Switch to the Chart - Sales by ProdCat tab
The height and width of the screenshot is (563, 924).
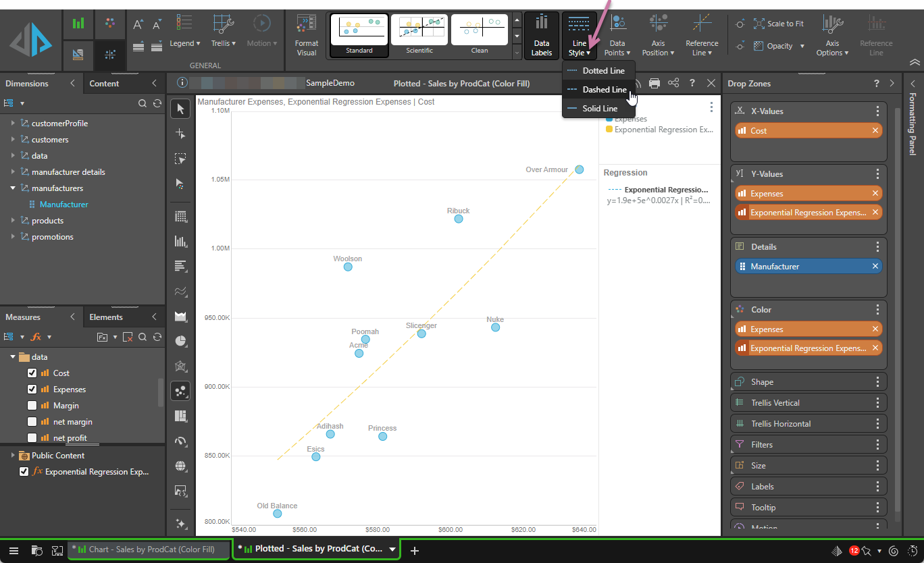coord(151,549)
